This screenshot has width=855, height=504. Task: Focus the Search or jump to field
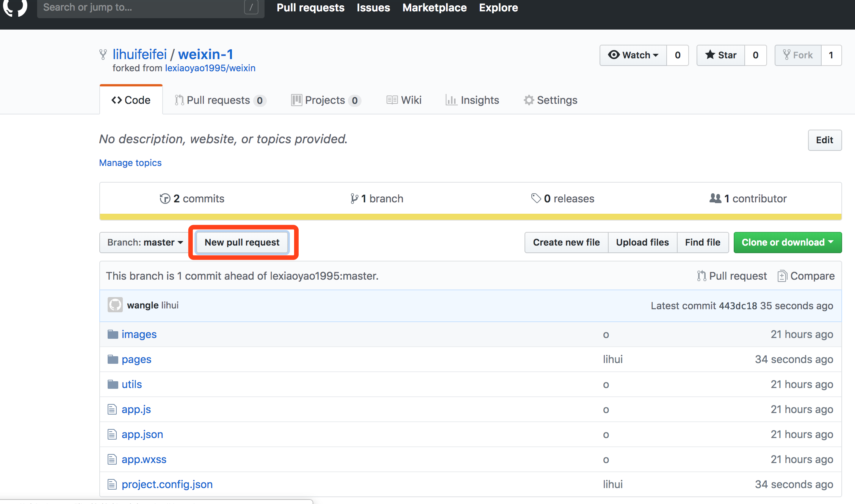coord(151,8)
